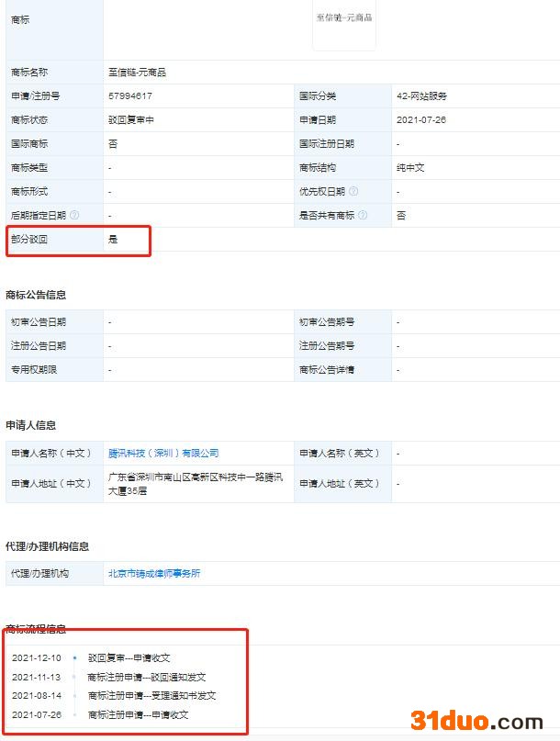Image resolution: width=560 pixels, height=741 pixels.
Task: Click the process date 2021-08-14
Action: click(37, 696)
